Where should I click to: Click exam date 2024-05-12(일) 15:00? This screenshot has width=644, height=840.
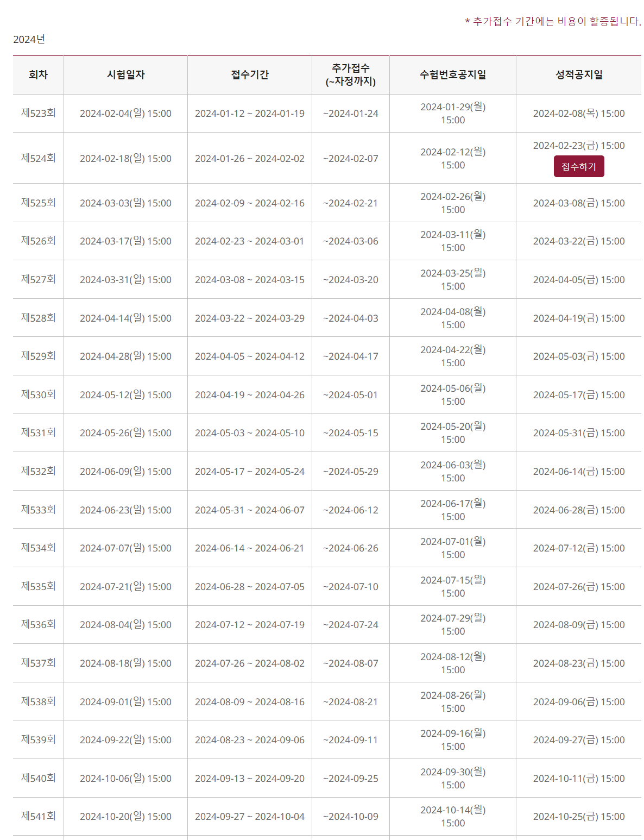click(x=125, y=394)
